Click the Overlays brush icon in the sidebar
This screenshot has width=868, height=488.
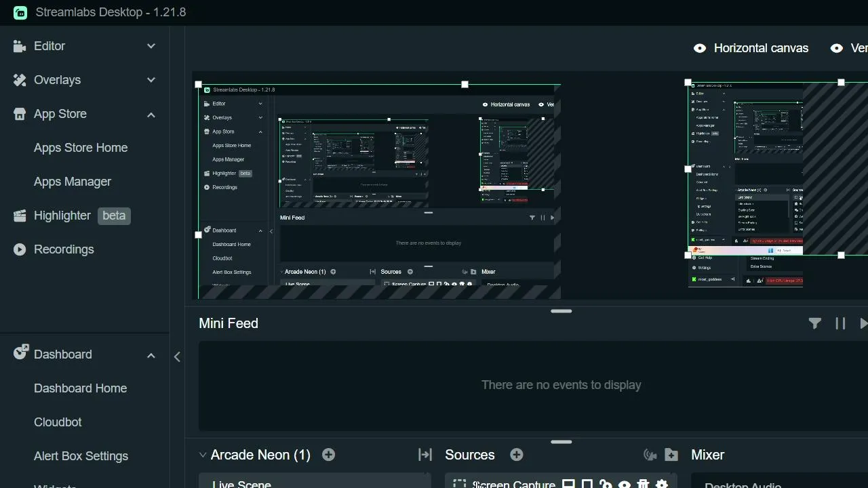pos(20,80)
